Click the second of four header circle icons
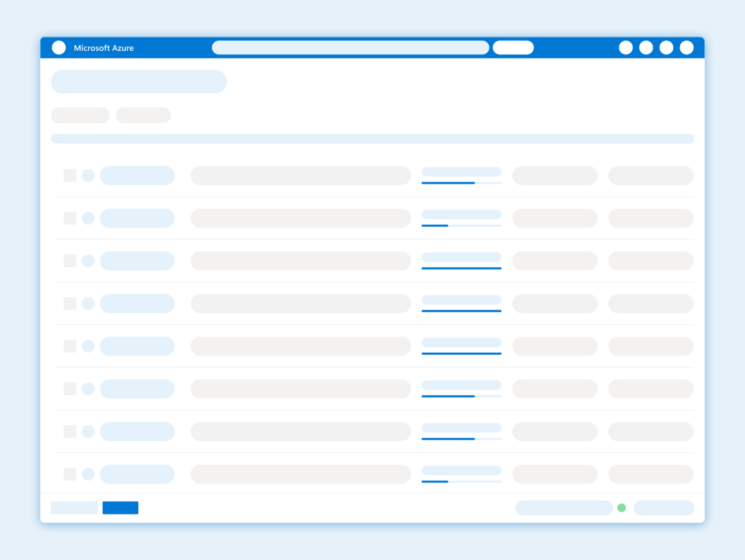745x560 pixels. coord(646,47)
